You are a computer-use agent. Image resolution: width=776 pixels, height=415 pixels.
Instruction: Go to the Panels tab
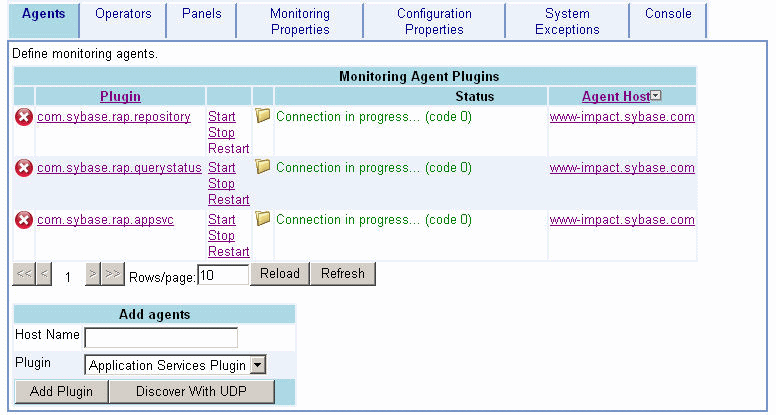[201, 21]
